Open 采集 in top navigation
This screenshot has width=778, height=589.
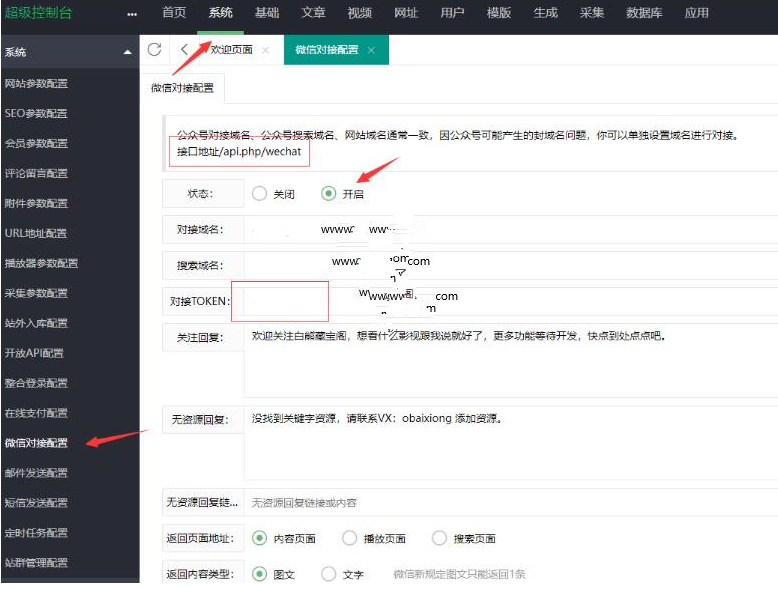coord(591,13)
